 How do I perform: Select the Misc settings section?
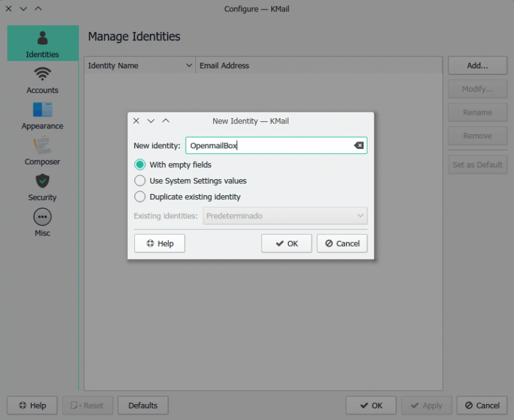click(x=42, y=223)
